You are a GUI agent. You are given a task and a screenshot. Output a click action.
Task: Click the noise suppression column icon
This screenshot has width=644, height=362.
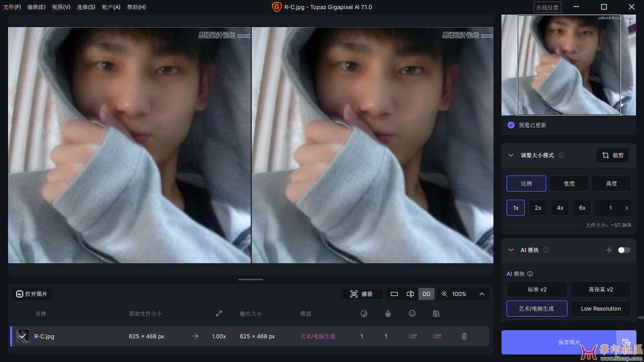pos(364,314)
